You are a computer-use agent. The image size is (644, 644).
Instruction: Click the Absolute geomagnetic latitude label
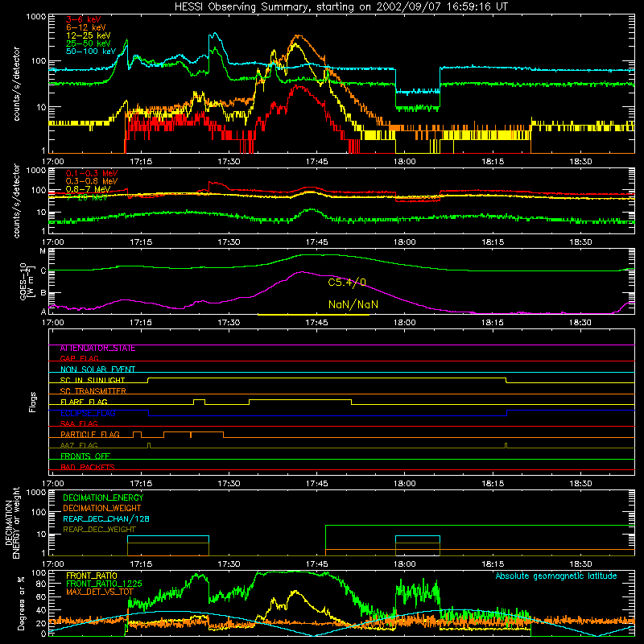coord(556,576)
